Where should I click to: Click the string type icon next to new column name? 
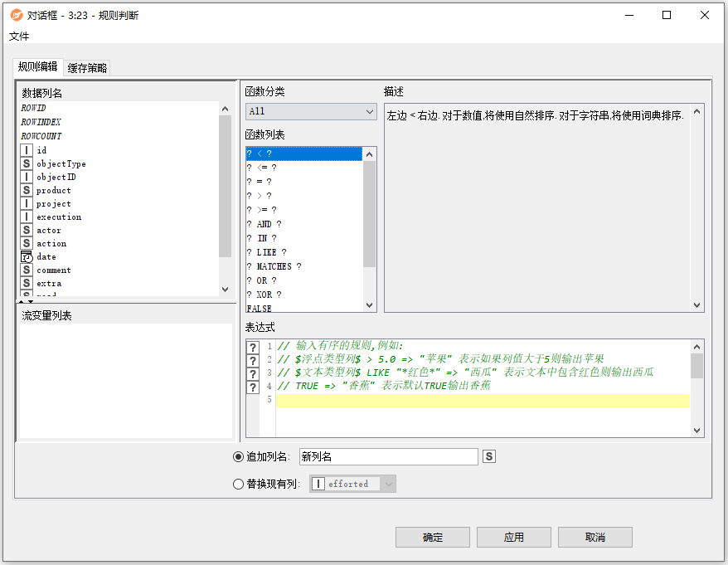coord(489,456)
